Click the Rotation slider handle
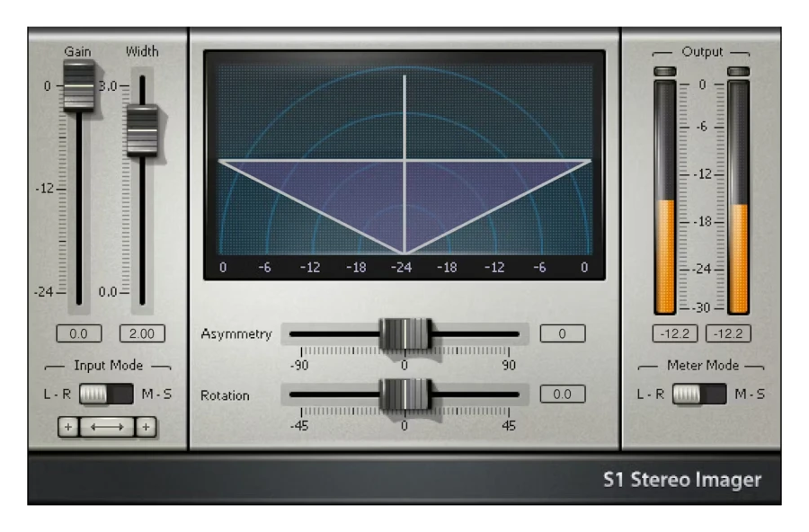Image resolution: width=809 pixels, height=532 pixels. pyautogui.click(x=405, y=395)
